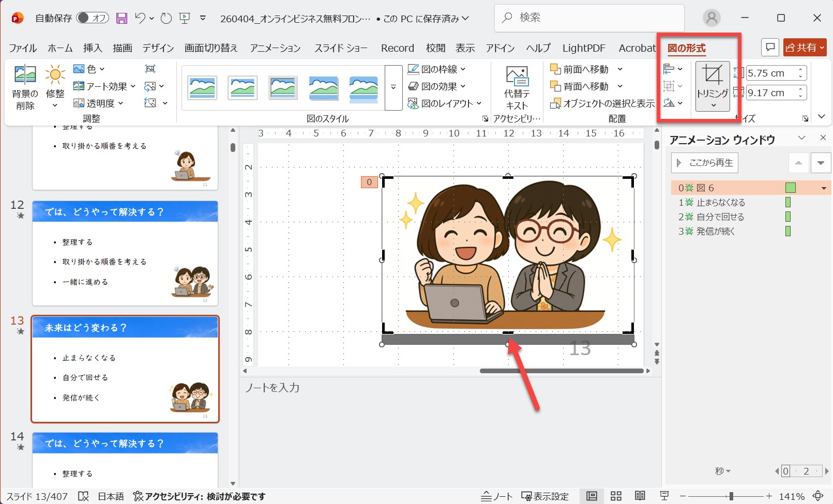Open the Insert (挿入) tab
The height and width of the screenshot is (504, 833).
click(93, 48)
